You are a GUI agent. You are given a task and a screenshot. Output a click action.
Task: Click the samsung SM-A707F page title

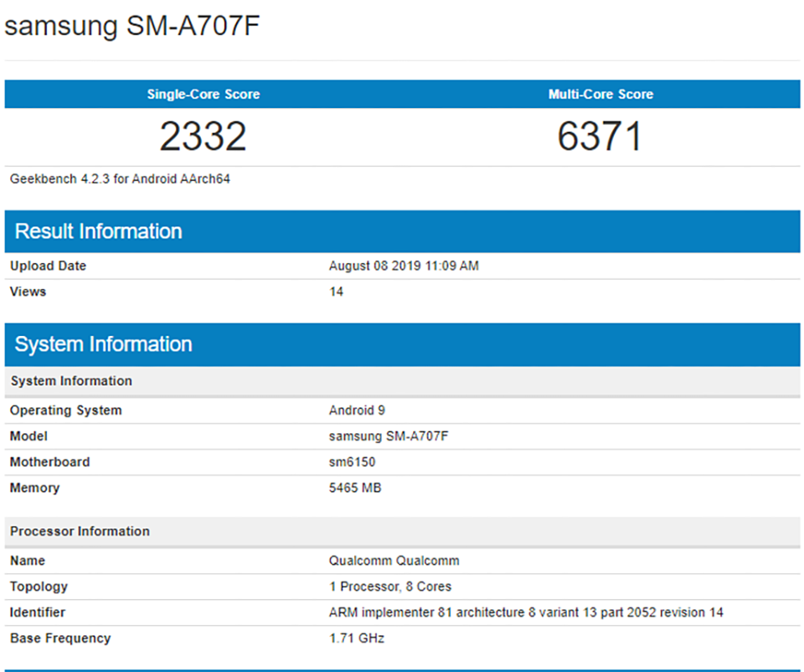[131, 26]
